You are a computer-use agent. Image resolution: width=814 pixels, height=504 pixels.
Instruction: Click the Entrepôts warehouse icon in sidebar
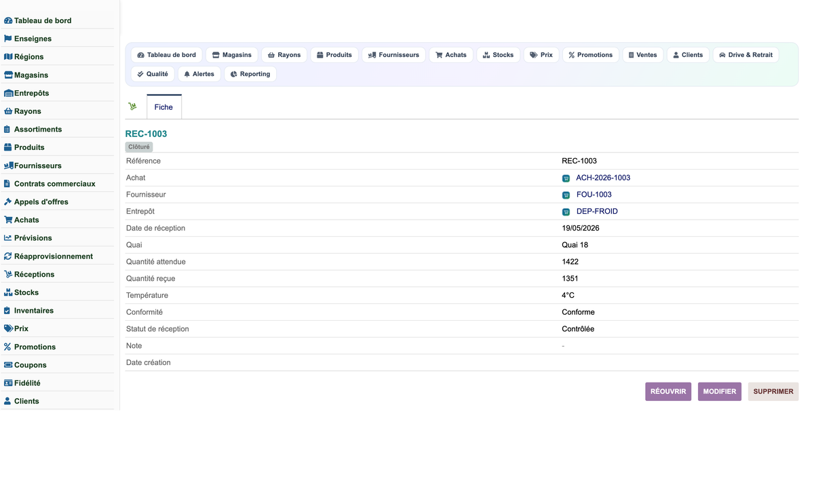[x=8, y=93]
